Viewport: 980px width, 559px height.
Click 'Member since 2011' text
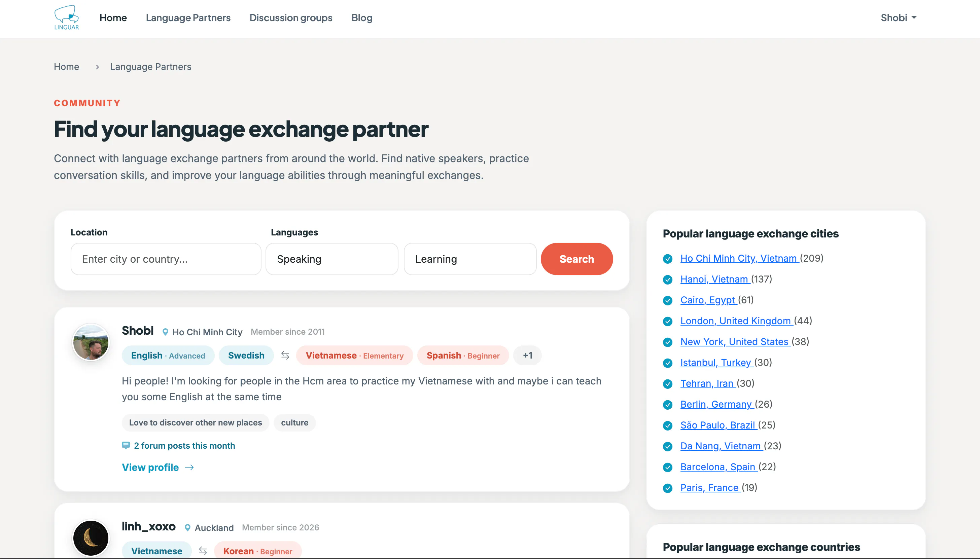[288, 332]
